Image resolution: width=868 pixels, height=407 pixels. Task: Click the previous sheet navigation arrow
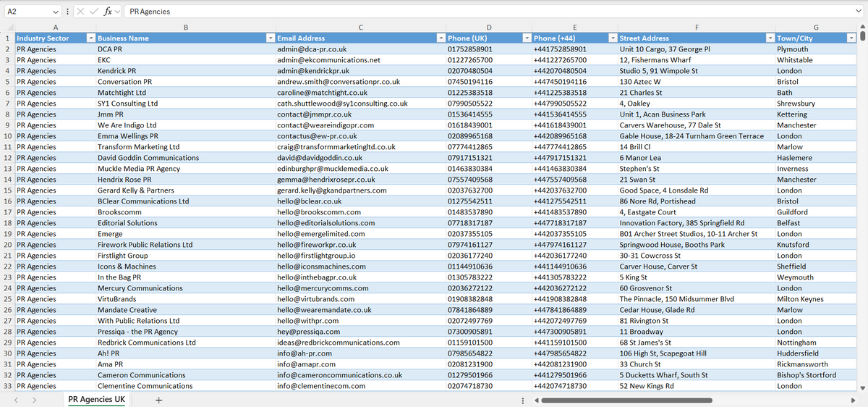[17, 400]
